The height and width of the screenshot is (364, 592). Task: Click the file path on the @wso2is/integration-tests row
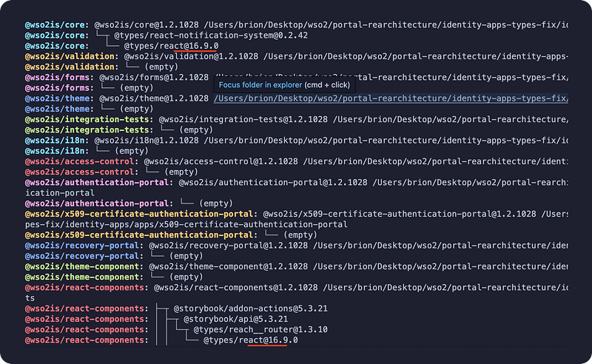[x=451, y=119]
